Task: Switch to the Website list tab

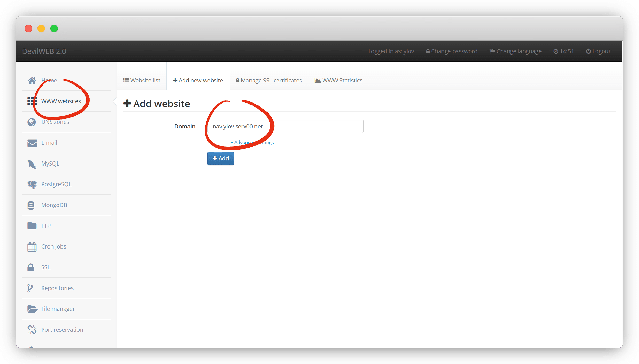Action: tap(142, 81)
